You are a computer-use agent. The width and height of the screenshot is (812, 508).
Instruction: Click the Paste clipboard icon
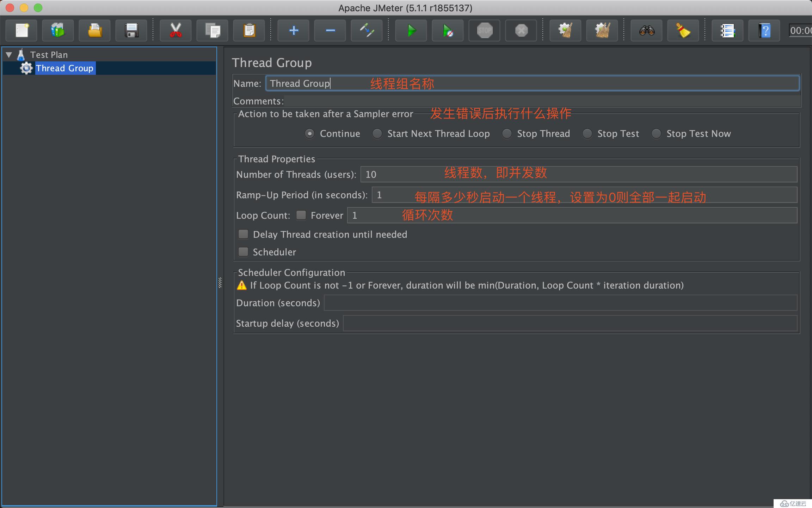tap(249, 30)
